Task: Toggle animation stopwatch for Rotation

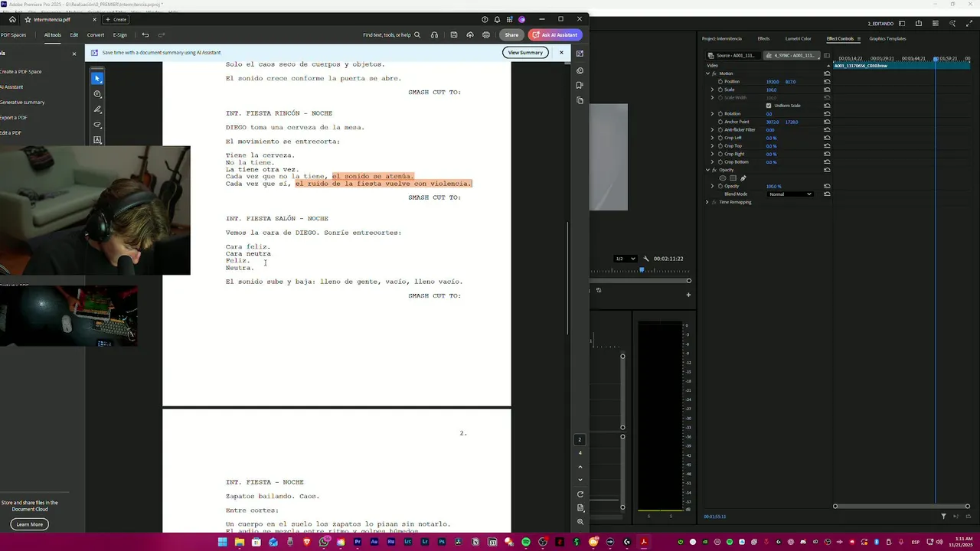Action: point(720,113)
